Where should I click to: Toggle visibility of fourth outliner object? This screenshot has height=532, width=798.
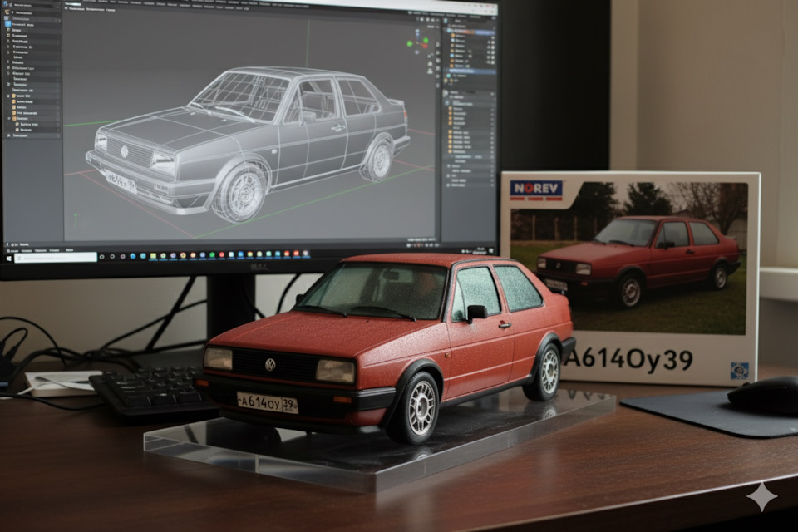tap(493, 52)
